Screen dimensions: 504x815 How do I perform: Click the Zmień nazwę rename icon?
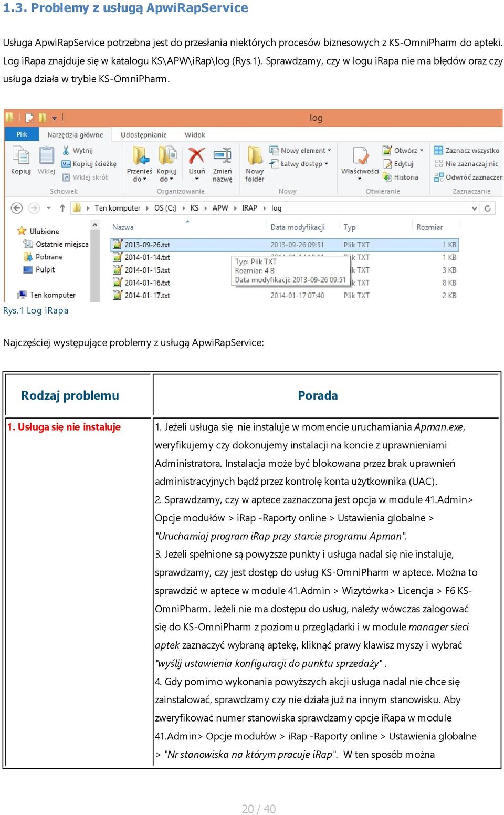[223, 156]
